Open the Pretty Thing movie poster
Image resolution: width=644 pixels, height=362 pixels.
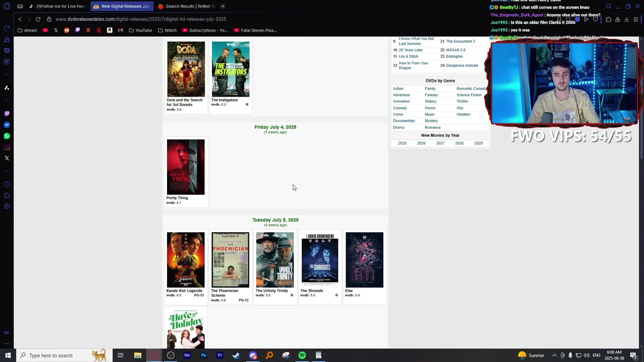[186, 167]
